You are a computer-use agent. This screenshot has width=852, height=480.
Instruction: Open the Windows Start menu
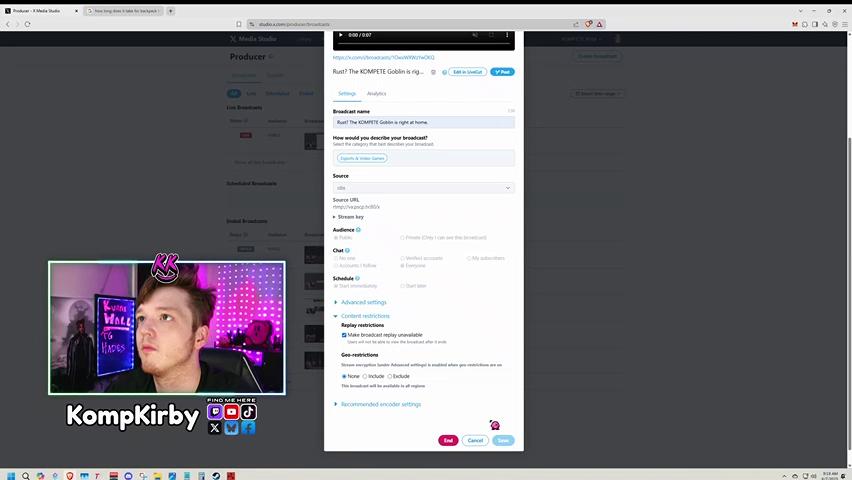pyautogui.click(x=11, y=476)
